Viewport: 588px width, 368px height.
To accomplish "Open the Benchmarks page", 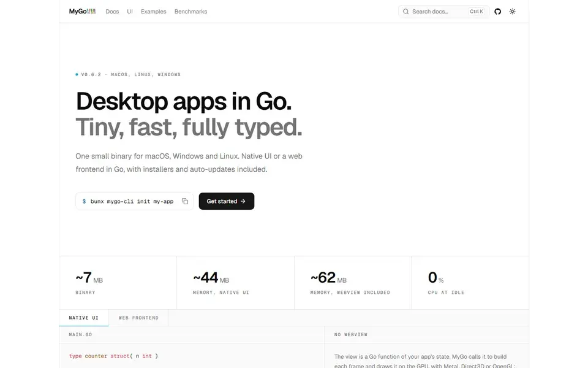I will [190, 12].
